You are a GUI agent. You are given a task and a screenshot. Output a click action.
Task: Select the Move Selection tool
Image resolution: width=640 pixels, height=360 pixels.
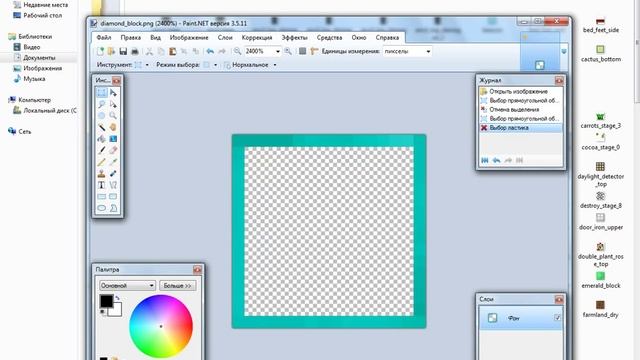[113, 104]
